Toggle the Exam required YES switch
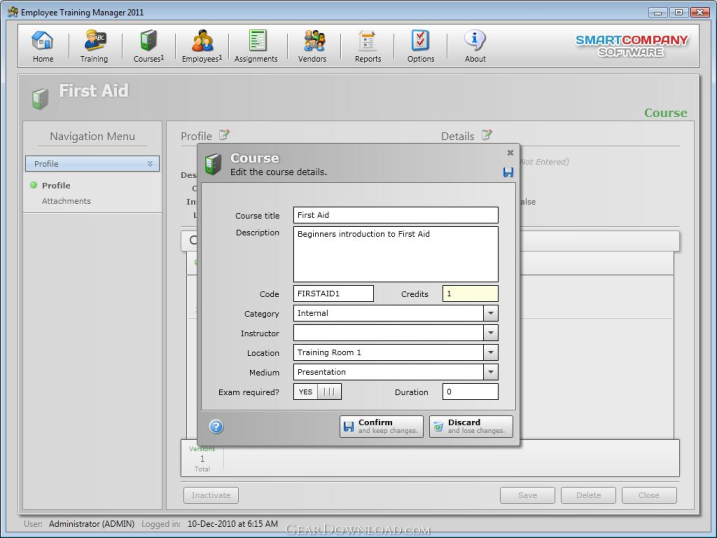 click(x=317, y=392)
